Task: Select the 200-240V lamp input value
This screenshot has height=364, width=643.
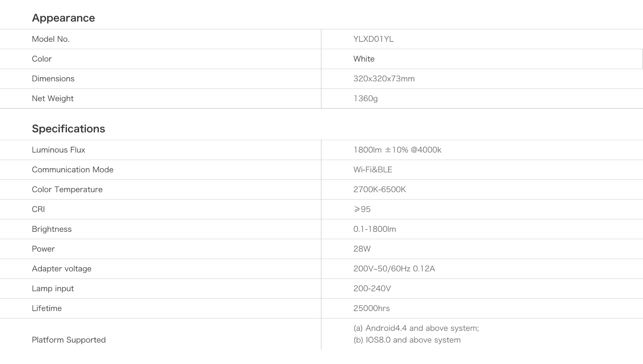Action: [372, 288]
